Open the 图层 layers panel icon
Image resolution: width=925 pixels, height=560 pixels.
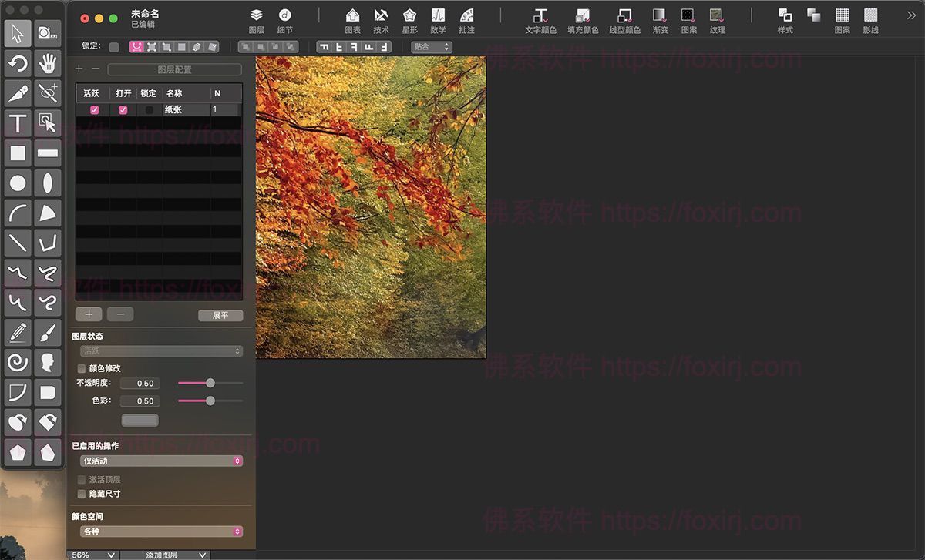(257, 20)
